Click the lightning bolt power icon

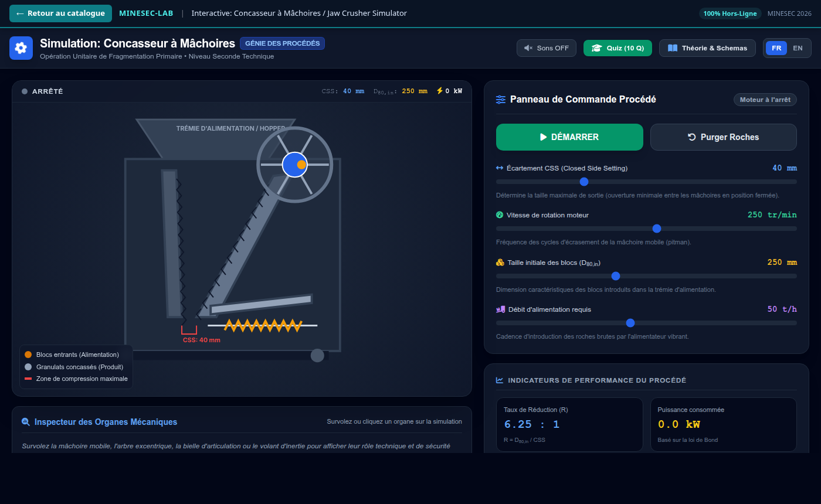coord(439,91)
